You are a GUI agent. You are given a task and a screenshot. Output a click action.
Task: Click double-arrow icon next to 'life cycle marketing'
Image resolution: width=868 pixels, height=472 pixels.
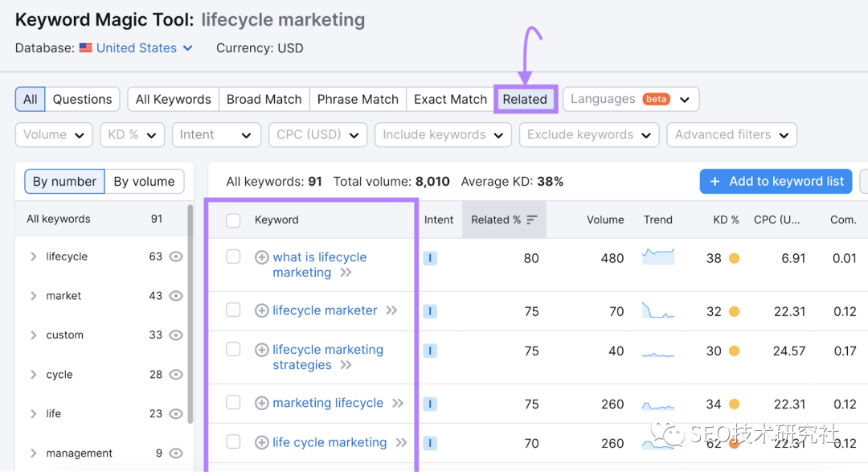pyautogui.click(x=400, y=443)
